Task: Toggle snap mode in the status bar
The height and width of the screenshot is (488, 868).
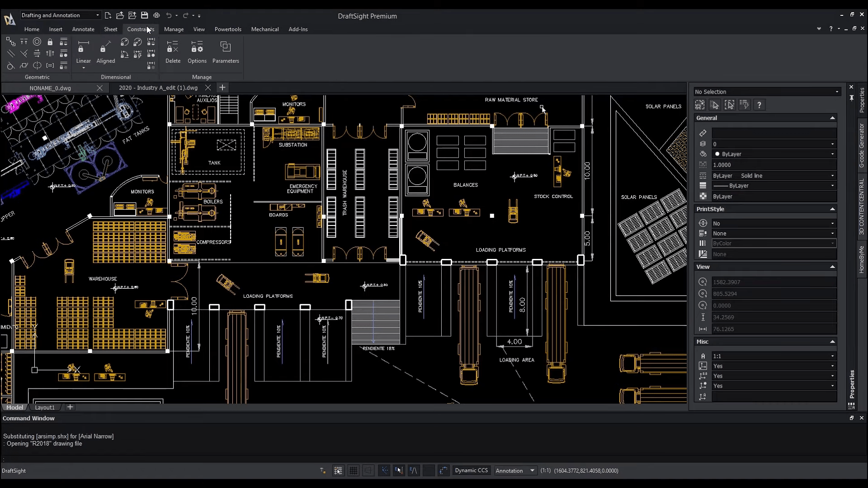Action: tap(338, 470)
